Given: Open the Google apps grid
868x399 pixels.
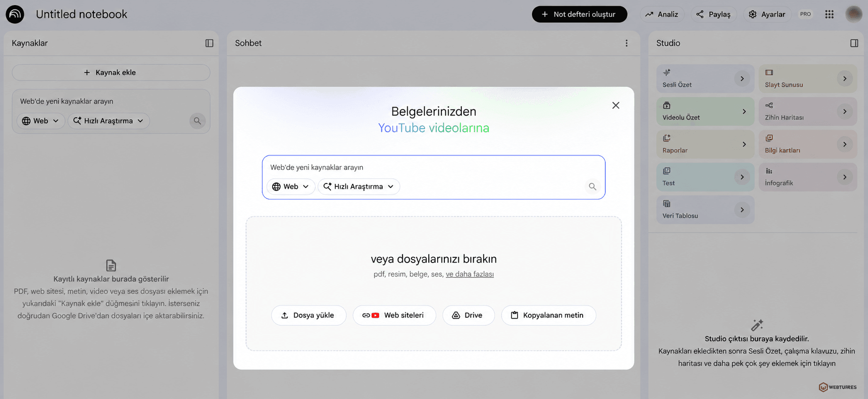Looking at the screenshot, I should [830, 14].
